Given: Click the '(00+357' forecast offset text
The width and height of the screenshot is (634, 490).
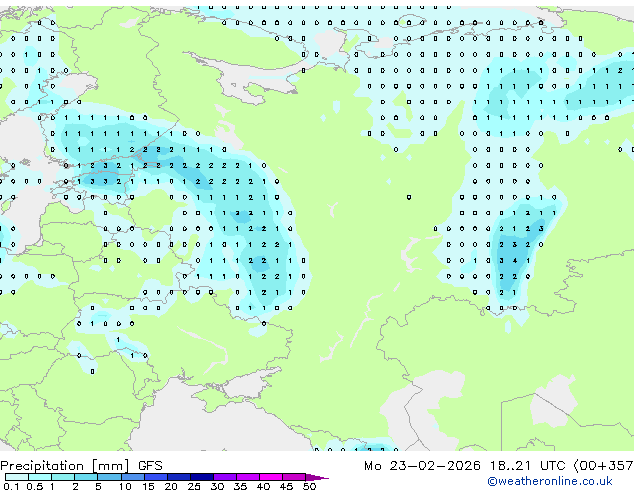Looking at the screenshot, I should click(x=603, y=466).
